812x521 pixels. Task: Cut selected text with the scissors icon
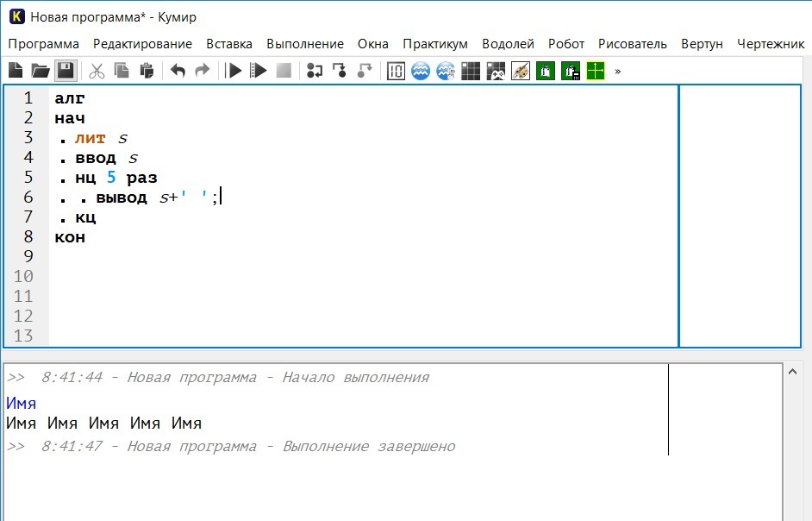click(97, 71)
